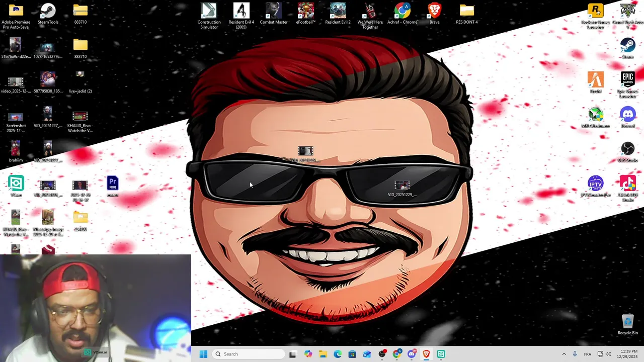The width and height of the screenshot is (644, 362).
Task: Open the Windows Start menu
Action: 203,354
